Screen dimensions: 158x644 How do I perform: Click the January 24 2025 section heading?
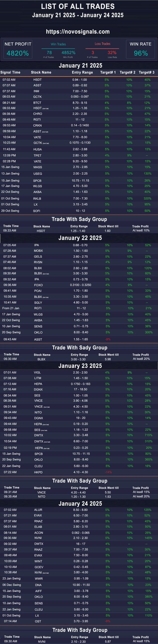pos(80,503)
